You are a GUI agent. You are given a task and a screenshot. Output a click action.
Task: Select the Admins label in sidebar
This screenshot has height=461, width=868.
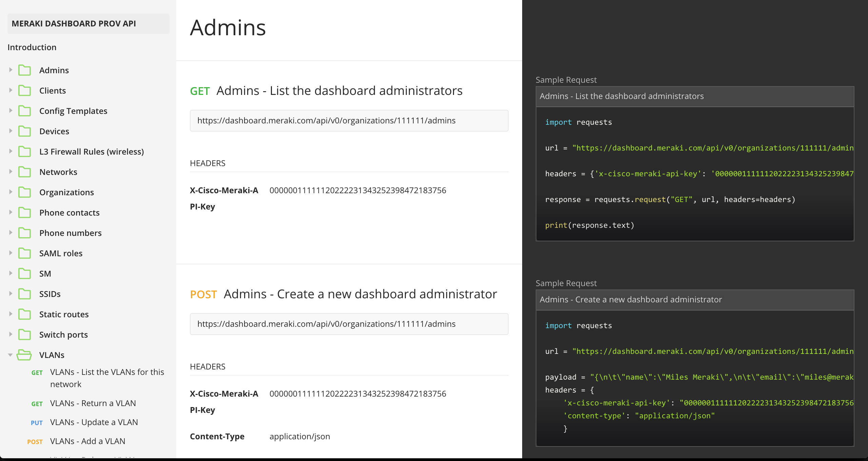pos(54,70)
